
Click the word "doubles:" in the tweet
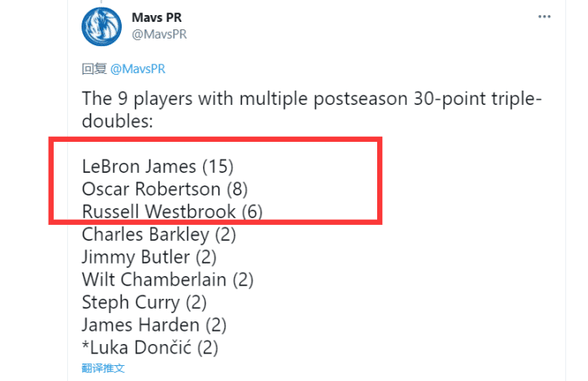pos(116,121)
